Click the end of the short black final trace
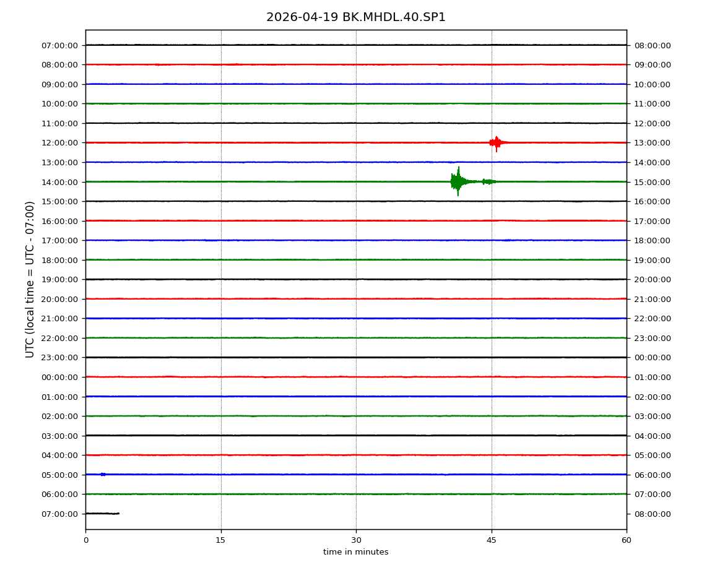712x588 pixels. (118, 513)
